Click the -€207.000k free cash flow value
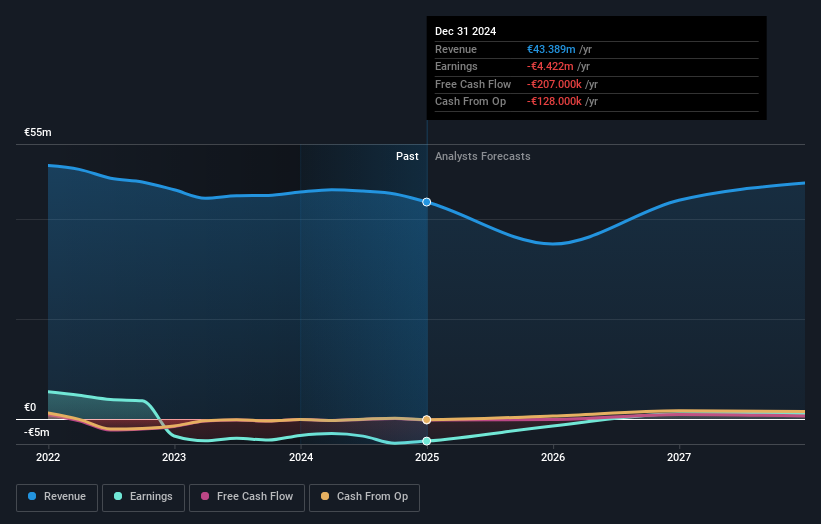The height and width of the screenshot is (524, 821). coord(554,84)
